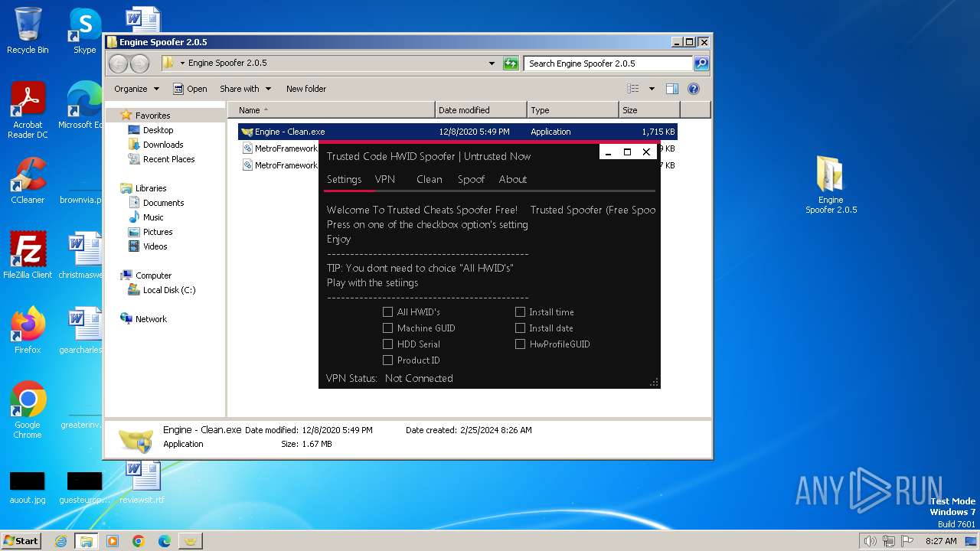This screenshot has width=980, height=551.
Task: Sort by the Type column header
Action: 573,110
